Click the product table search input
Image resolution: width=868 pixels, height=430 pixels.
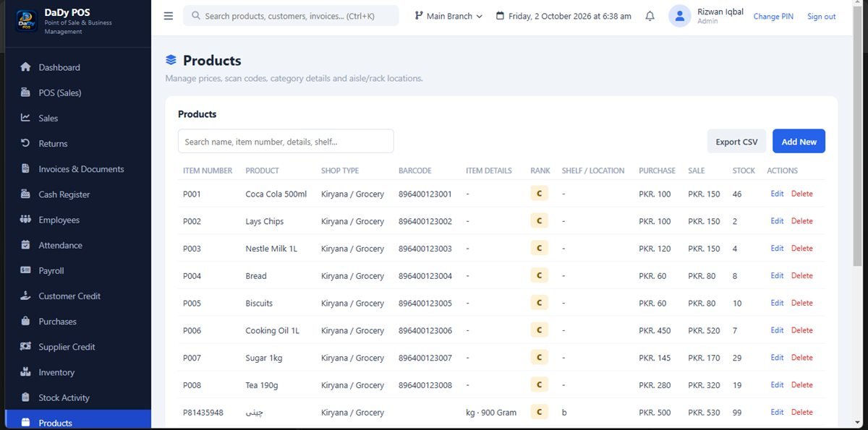(286, 142)
